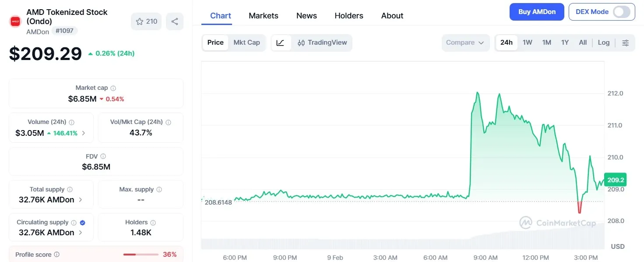Open chart settings sliders icon
644x262 pixels.
click(626, 42)
